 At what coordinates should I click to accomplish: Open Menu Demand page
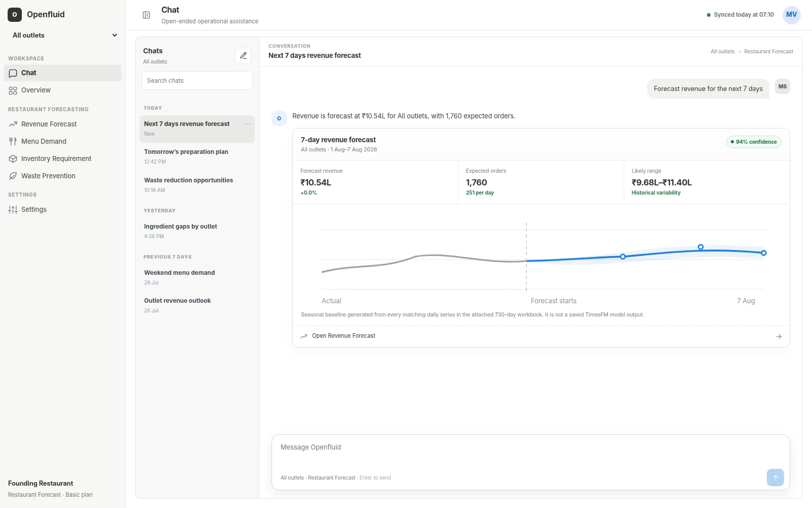point(62,141)
